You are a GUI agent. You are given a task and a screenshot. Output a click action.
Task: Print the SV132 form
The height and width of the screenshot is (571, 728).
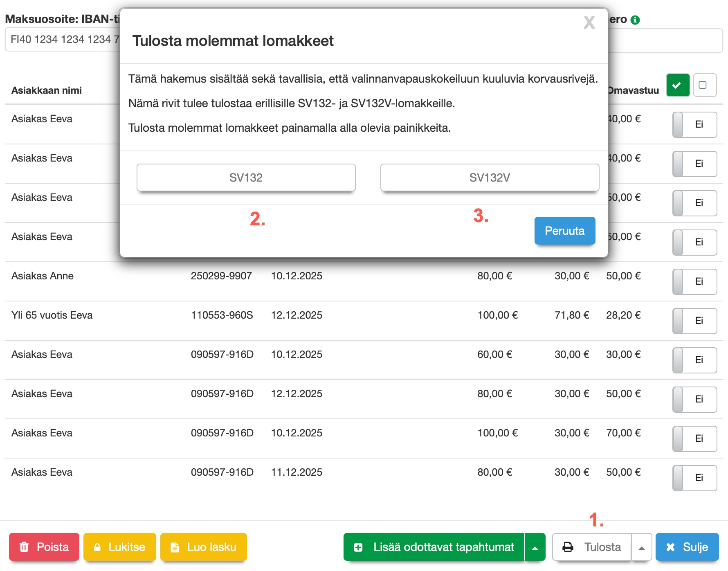point(246,178)
